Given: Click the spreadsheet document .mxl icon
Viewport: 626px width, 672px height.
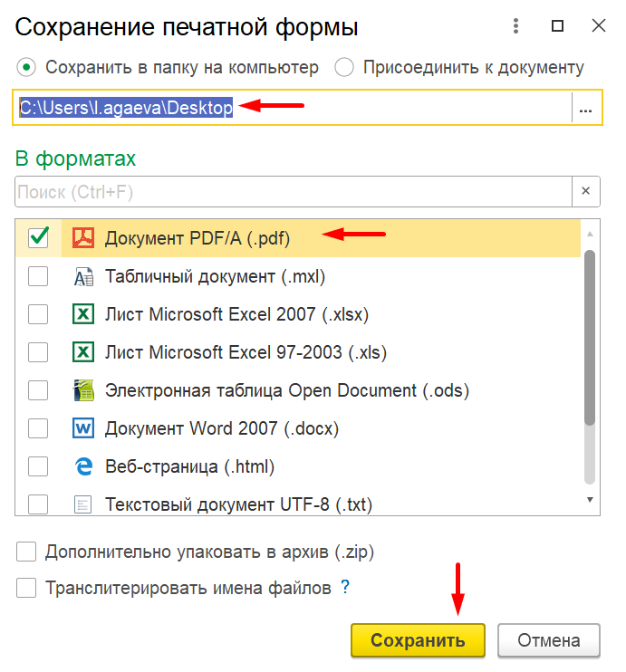Looking at the screenshot, I should (83, 276).
